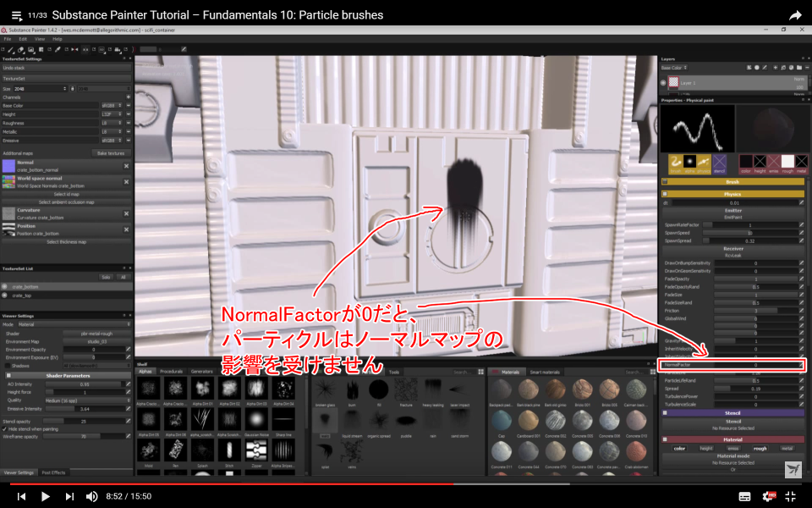Select the broken glass particle brush
812x508 pixels.
click(325, 390)
